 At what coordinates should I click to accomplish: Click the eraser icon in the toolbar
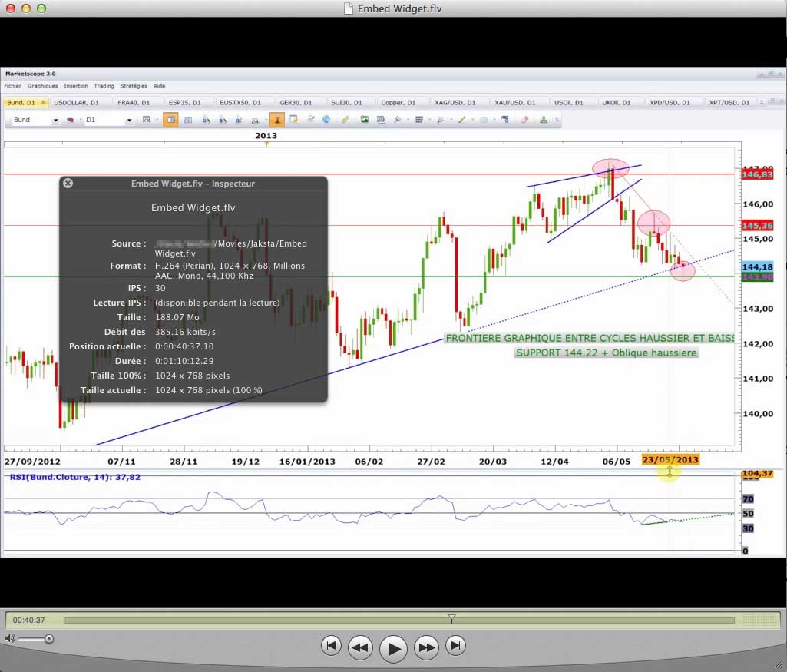pos(524,120)
